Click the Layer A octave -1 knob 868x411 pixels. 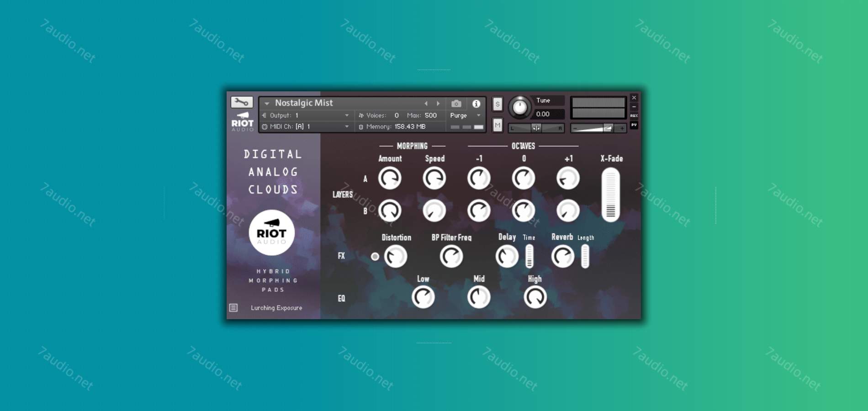click(x=479, y=178)
